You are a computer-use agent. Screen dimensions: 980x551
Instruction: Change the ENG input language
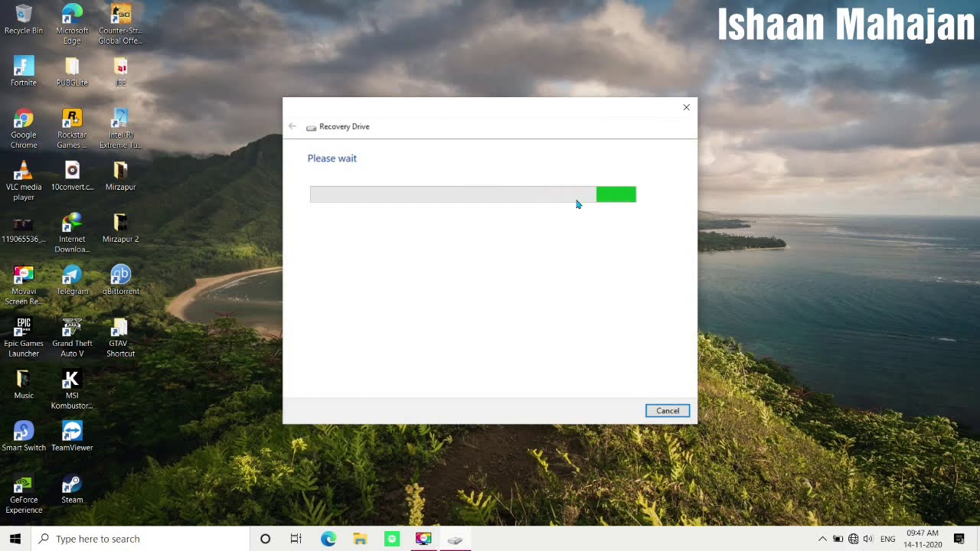[x=888, y=539]
